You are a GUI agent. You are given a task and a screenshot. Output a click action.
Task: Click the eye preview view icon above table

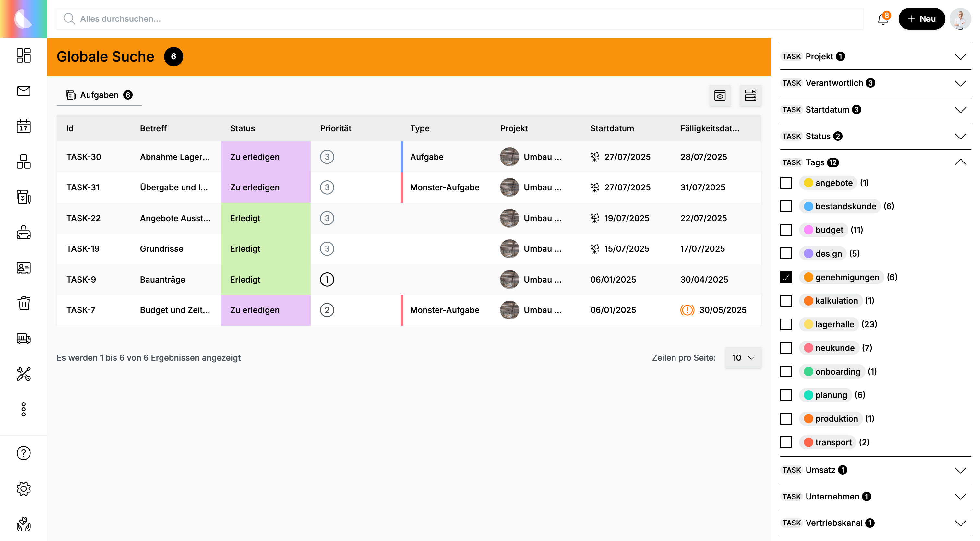[x=720, y=95]
